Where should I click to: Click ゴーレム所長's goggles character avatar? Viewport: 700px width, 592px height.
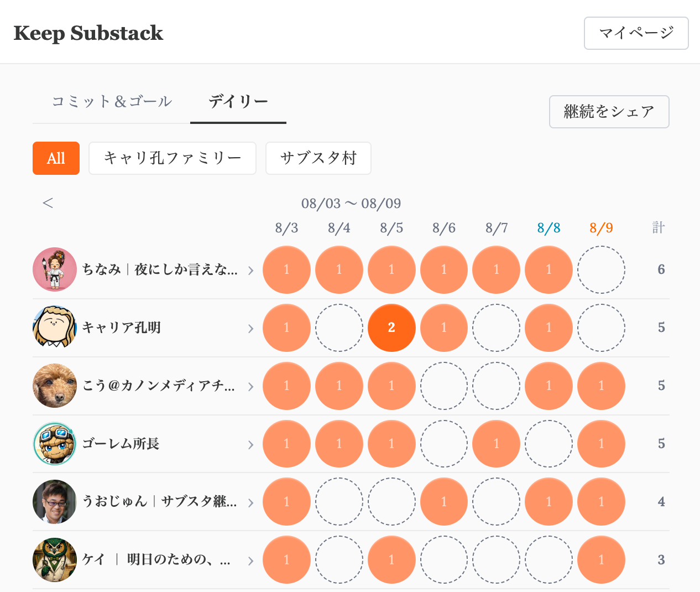[55, 444]
